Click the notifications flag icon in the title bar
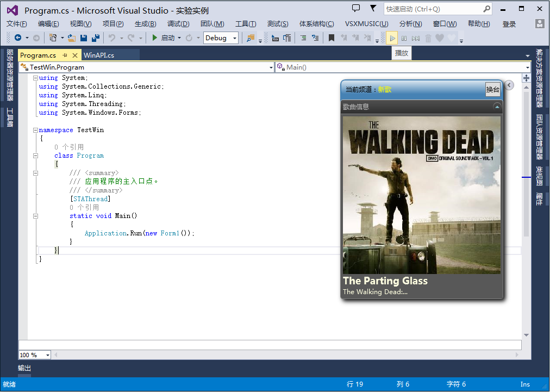Screen dimensions: 550x392 373,8
